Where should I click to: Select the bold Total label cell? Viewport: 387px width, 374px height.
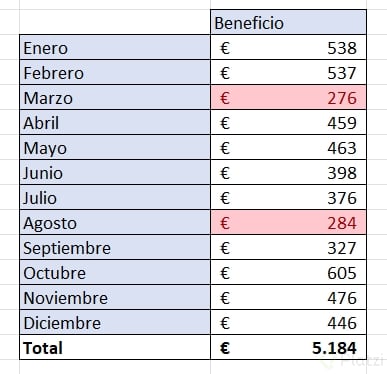click(x=115, y=347)
